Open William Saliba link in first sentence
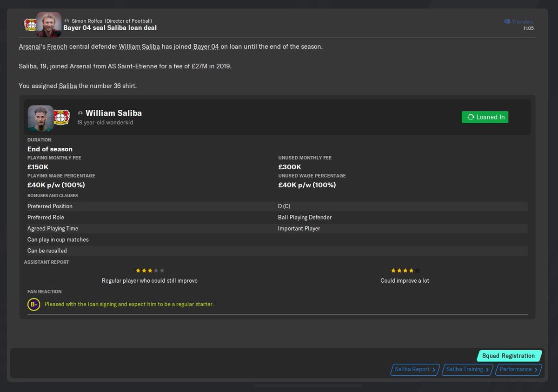Viewport: 558px width, 392px height. (x=139, y=47)
